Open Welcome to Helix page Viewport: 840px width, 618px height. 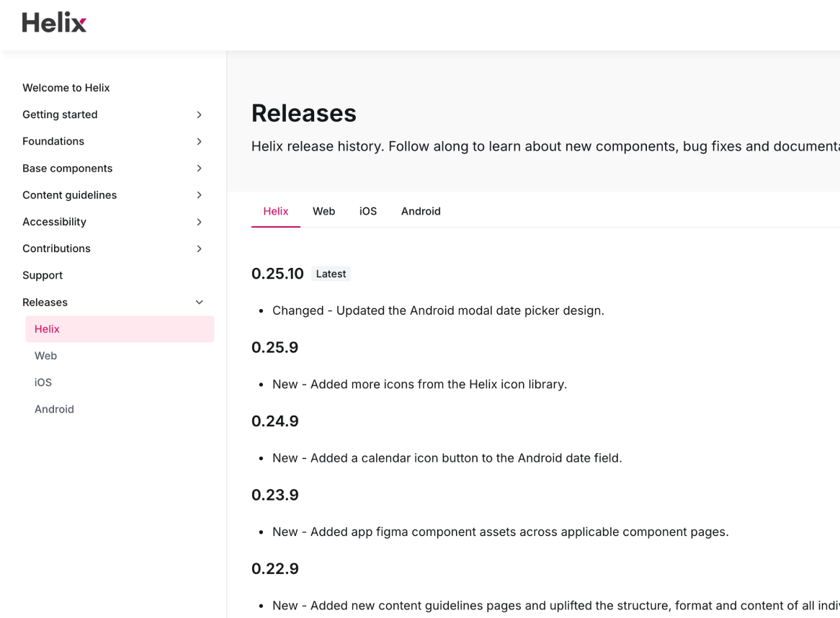[66, 88]
